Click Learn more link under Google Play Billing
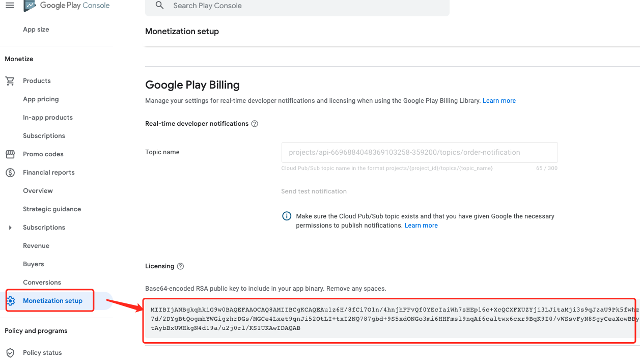The height and width of the screenshot is (364, 640). [499, 101]
